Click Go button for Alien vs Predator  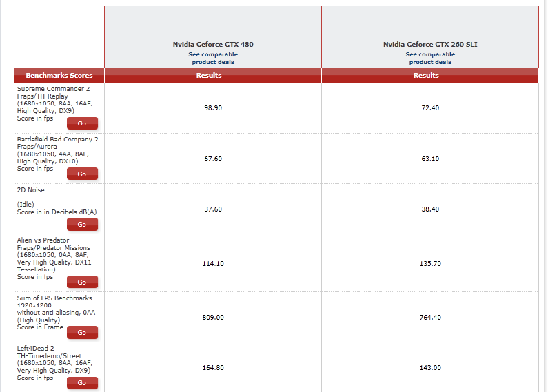[82, 282]
